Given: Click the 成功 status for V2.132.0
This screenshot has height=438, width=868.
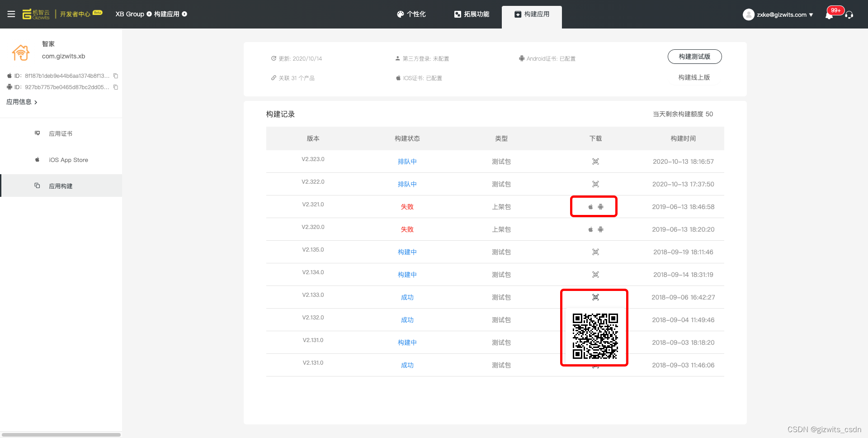Looking at the screenshot, I should [x=407, y=320].
